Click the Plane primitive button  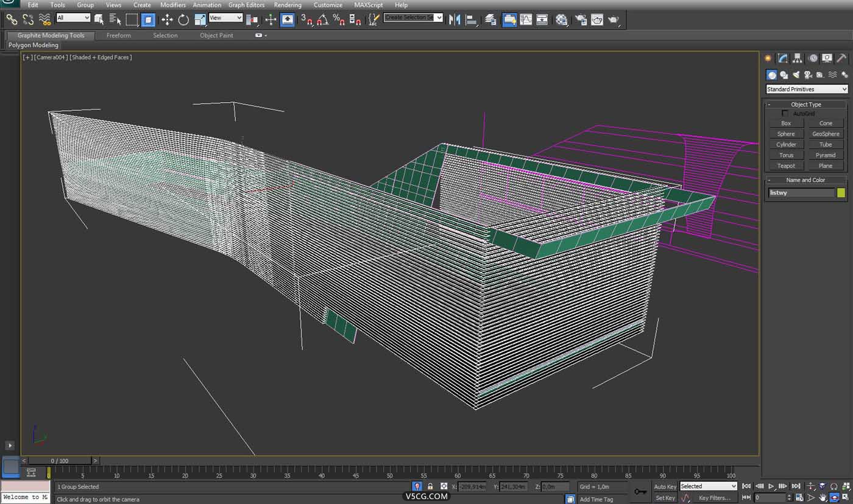(x=826, y=166)
